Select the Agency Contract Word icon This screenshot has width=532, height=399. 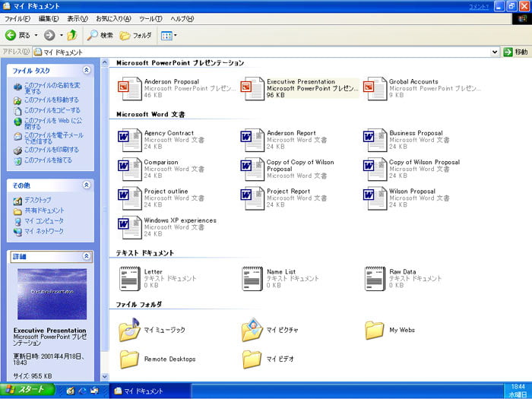[x=129, y=140]
